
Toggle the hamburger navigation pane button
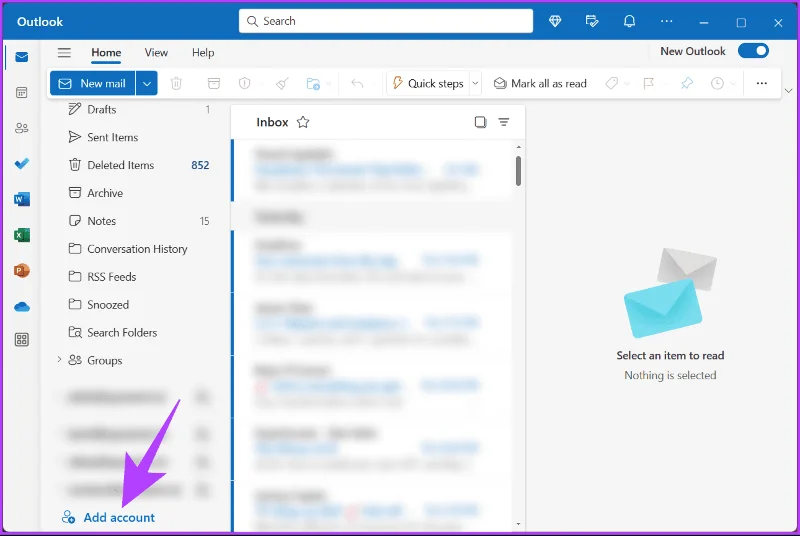[x=64, y=53]
